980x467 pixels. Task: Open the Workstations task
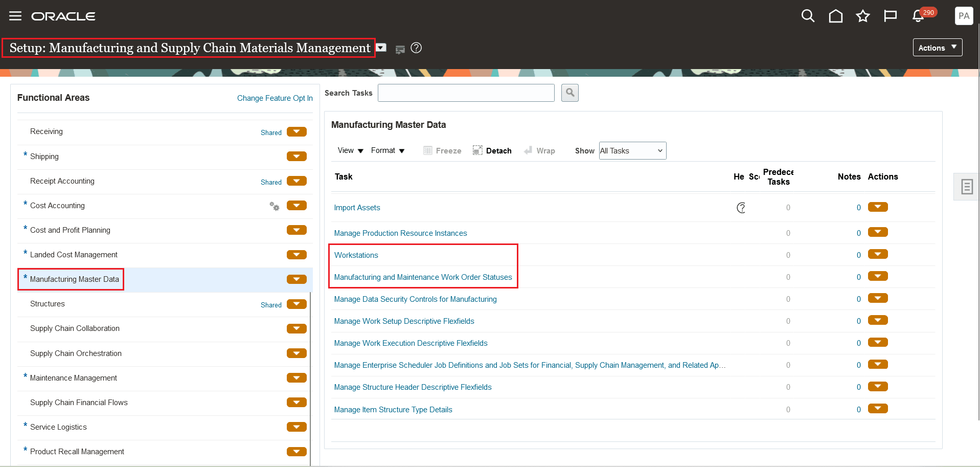(x=356, y=255)
